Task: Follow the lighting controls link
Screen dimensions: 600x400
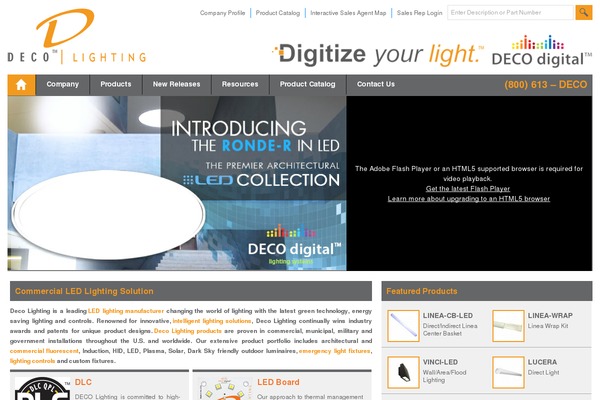Action: (33, 361)
